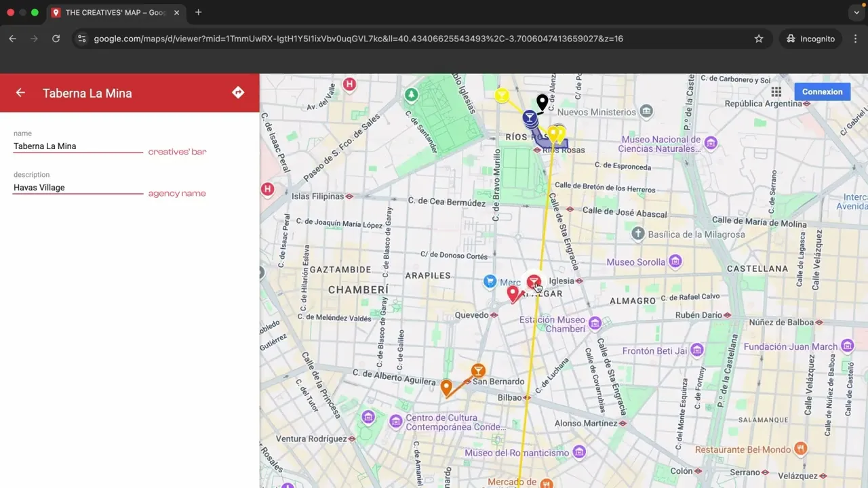Image resolution: width=868 pixels, height=488 pixels.
Task: Click the description field 'Havas Village'
Action: tap(78, 188)
